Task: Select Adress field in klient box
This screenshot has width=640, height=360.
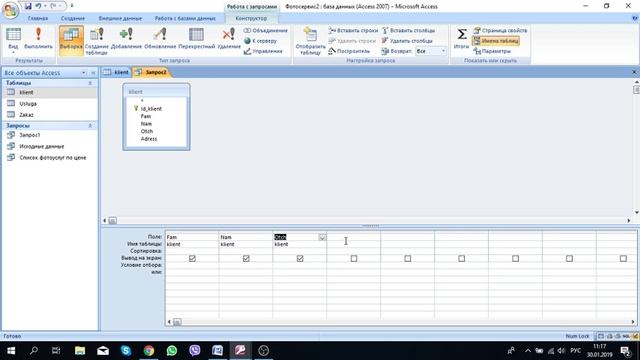Action: pos(149,139)
